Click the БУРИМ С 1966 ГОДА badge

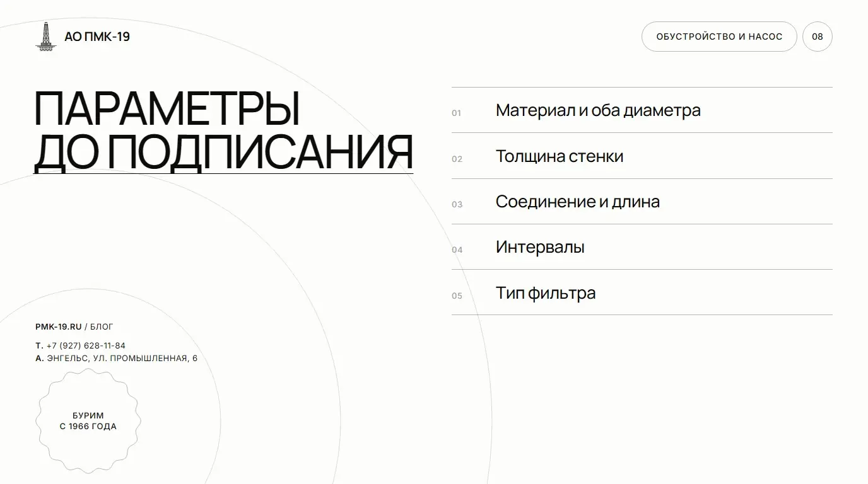[88, 421]
